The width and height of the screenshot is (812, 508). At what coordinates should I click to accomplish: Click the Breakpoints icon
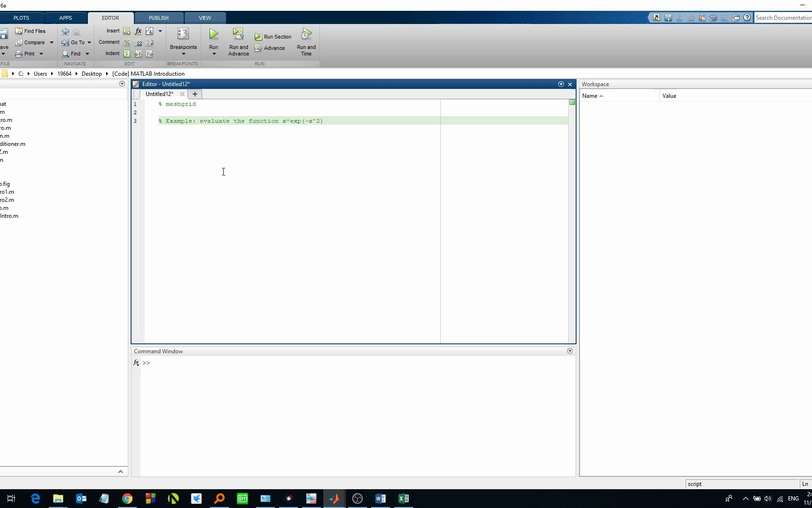click(x=183, y=34)
